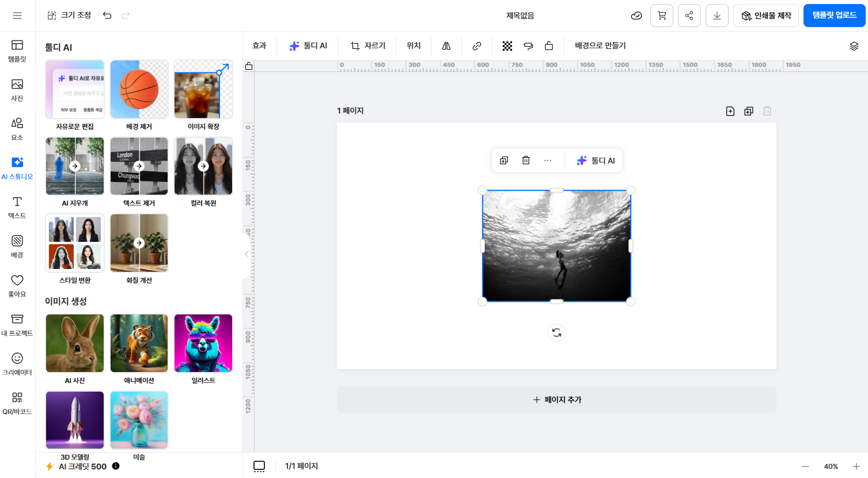Lock the selected image in toolbar
The image size is (868, 478).
(x=549, y=46)
